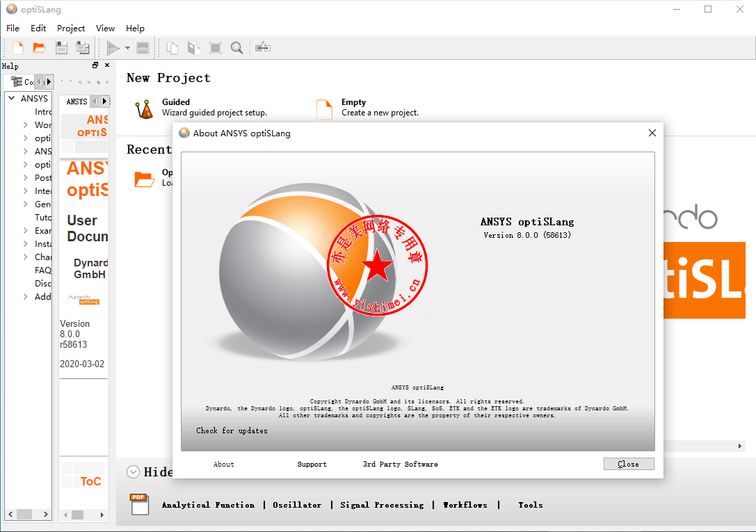Screen dimensions: 756x532
Task: Open the Edit menu
Action: click(38, 29)
